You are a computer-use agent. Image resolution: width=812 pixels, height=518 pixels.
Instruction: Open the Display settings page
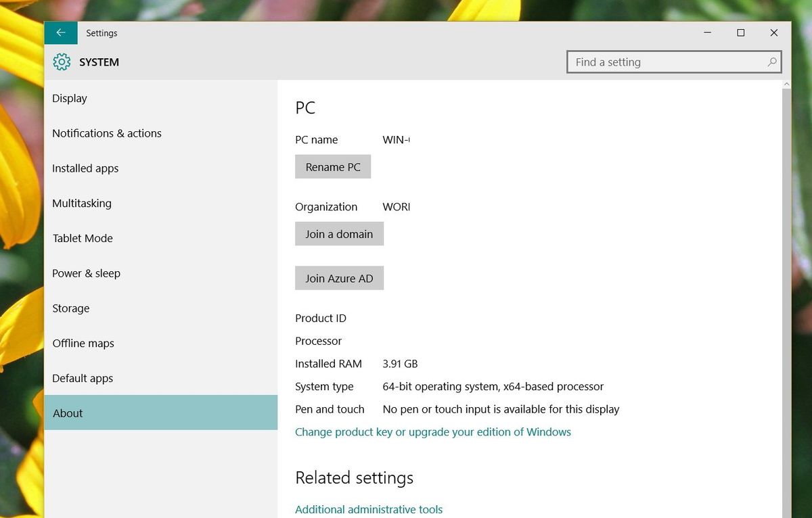tap(161, 98)
